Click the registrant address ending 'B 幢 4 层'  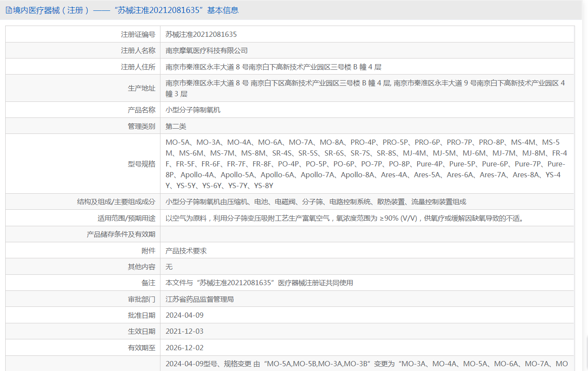pyautogui.click(x=274, y=67)
